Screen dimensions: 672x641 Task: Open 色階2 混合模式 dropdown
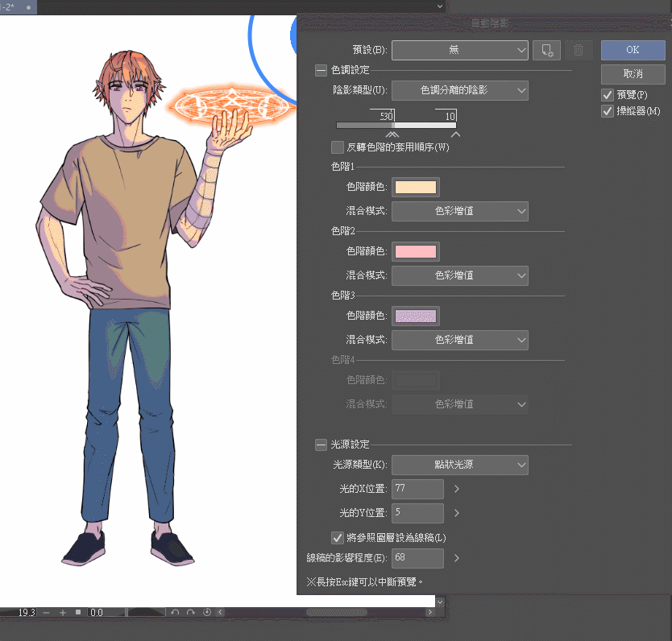460,275
